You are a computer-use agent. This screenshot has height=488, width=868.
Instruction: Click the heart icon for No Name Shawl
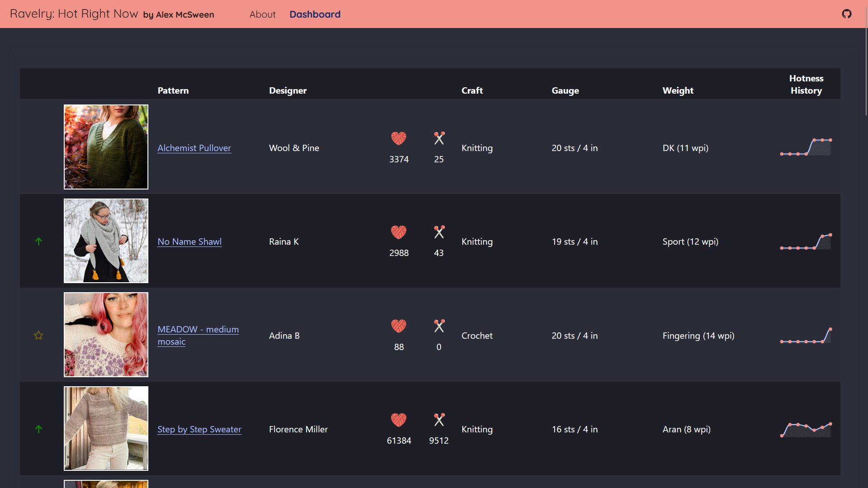tap(398, 232)
